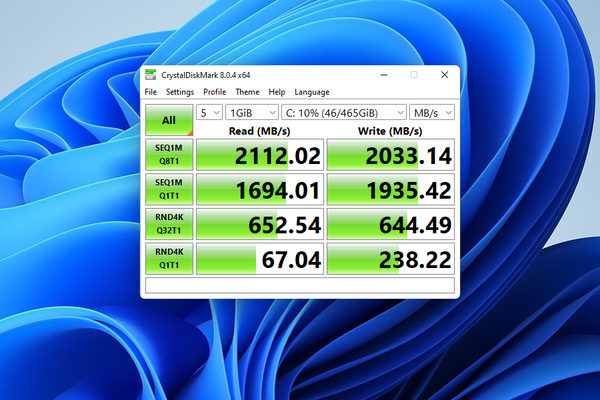600x400 pixels.
Task: Open the Settings menu
Action: coord(180,92)
